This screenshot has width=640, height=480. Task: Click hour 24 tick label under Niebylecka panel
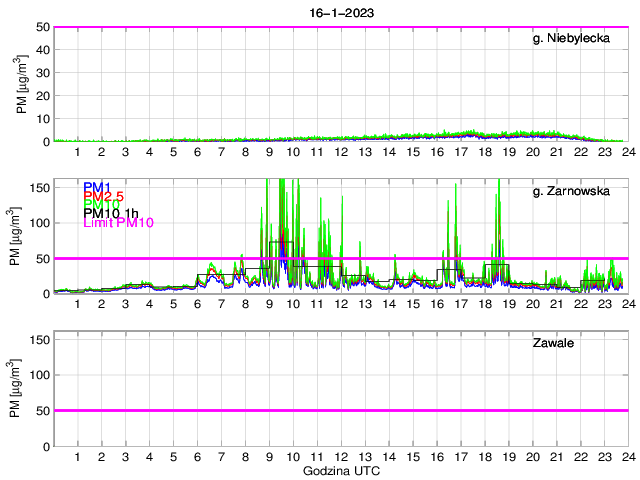(x=627, y=152)
